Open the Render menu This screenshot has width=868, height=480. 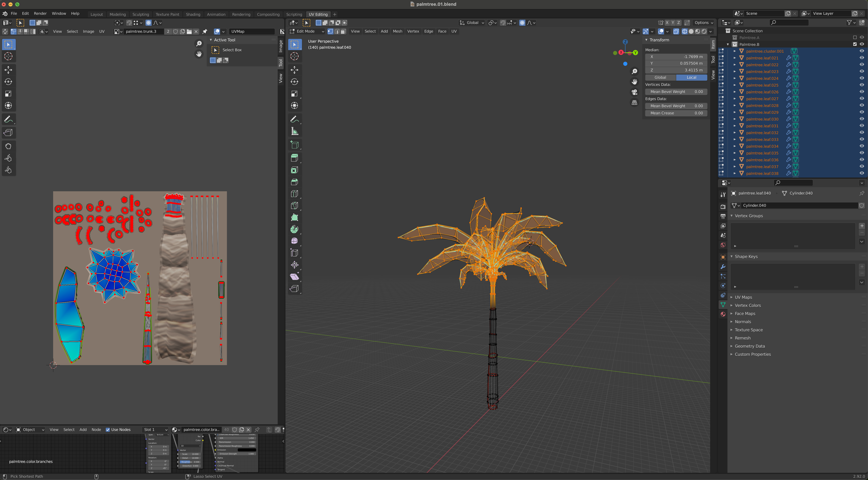coord(40,13)
